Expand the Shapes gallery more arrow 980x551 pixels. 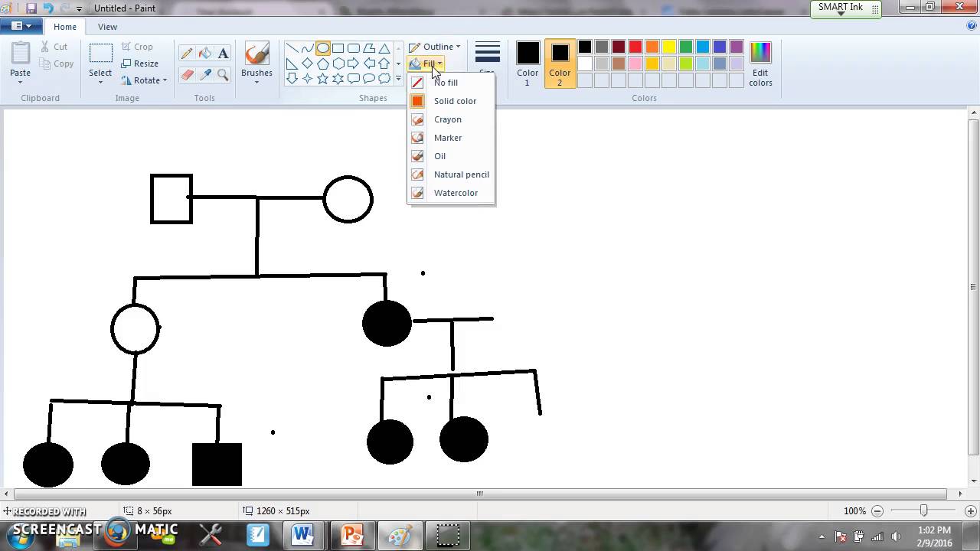398,78
